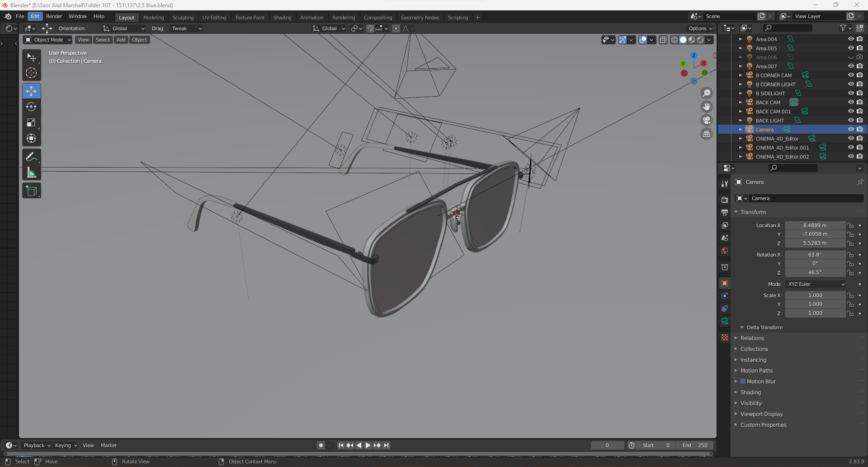Viewport: 868px width, 467px height.
Task: Toggle snapping magnet
Action: click(370, 28)
